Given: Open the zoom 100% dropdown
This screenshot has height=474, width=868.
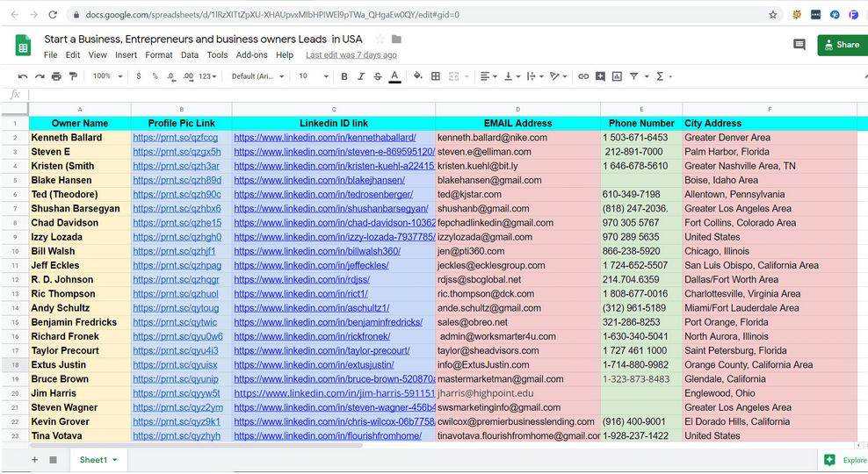Looking at the screenshot, I should click(x=106, y=76).
